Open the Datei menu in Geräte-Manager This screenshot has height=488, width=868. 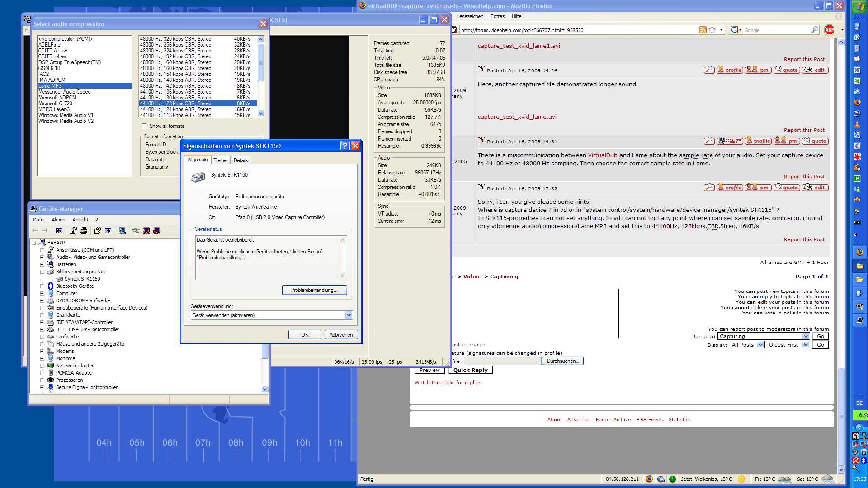[x=39, y=220]
